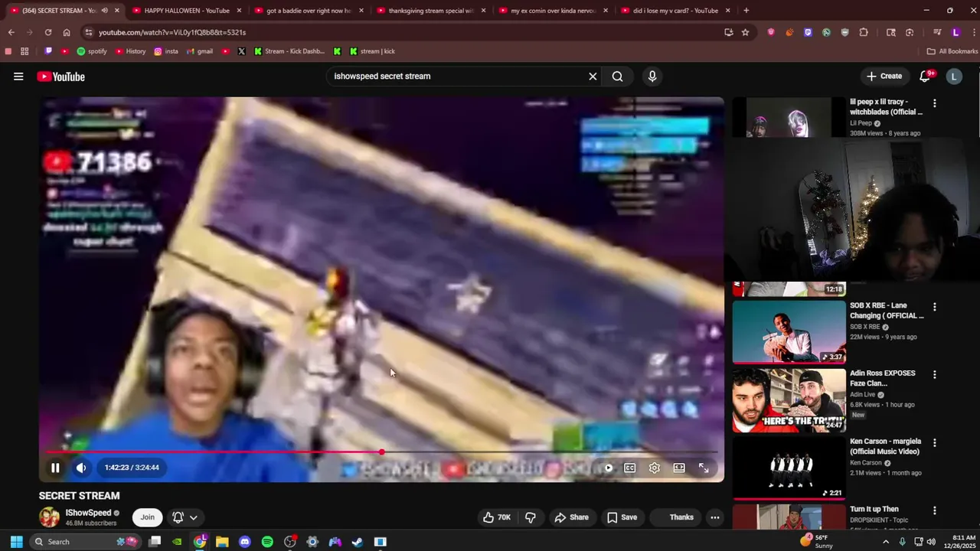Seek on the red video progress bar
980x551 pixels.
point(381,452)
